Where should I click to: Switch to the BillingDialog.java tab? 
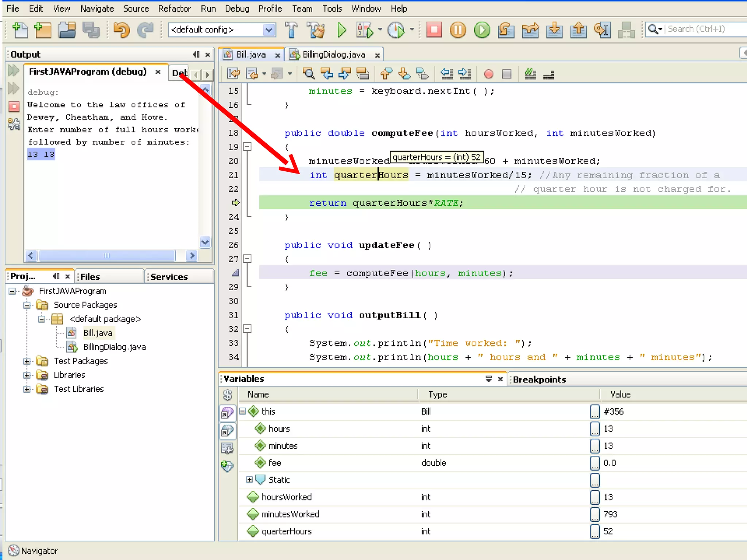pyautogui.click(x=333, y=55)
